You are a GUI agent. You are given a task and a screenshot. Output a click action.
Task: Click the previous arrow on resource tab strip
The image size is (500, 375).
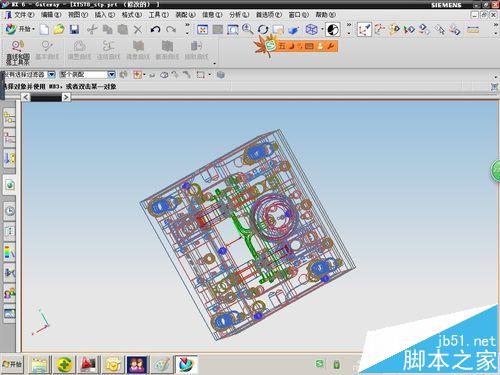point(26,97)
